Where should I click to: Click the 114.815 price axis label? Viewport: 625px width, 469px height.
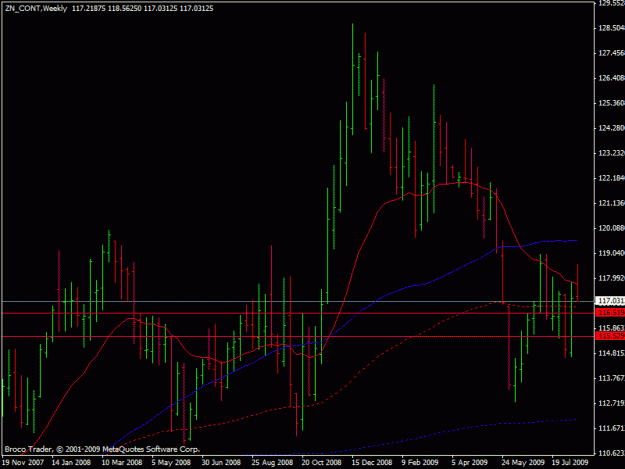(611, 353)
